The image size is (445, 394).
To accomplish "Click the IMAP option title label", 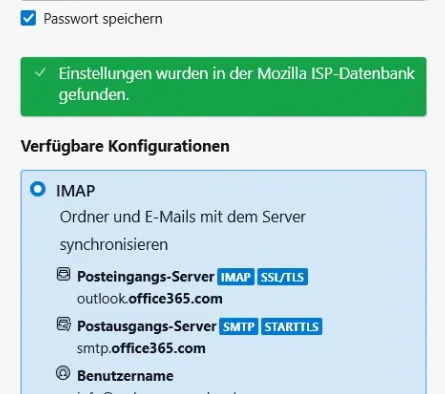I will (76, 191).
